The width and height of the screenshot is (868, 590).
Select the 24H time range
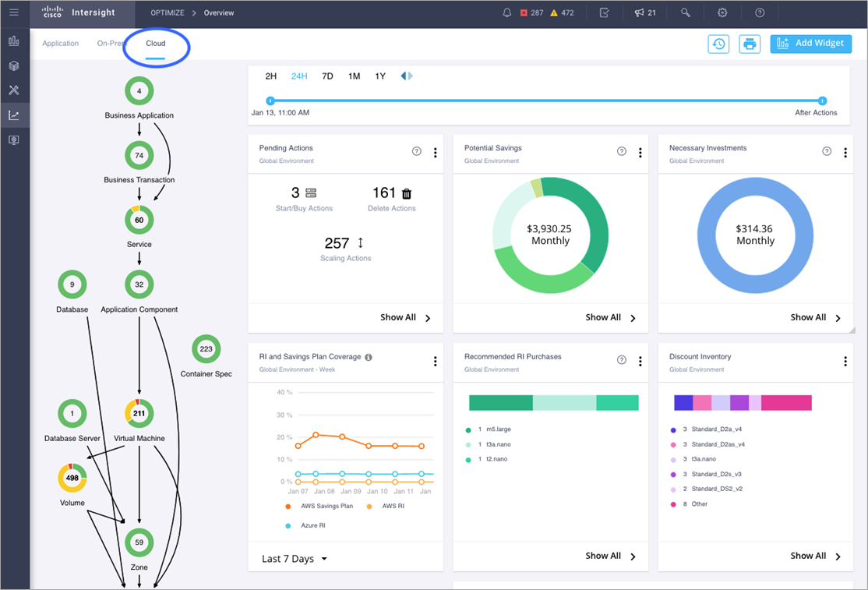tap(299, 76)
